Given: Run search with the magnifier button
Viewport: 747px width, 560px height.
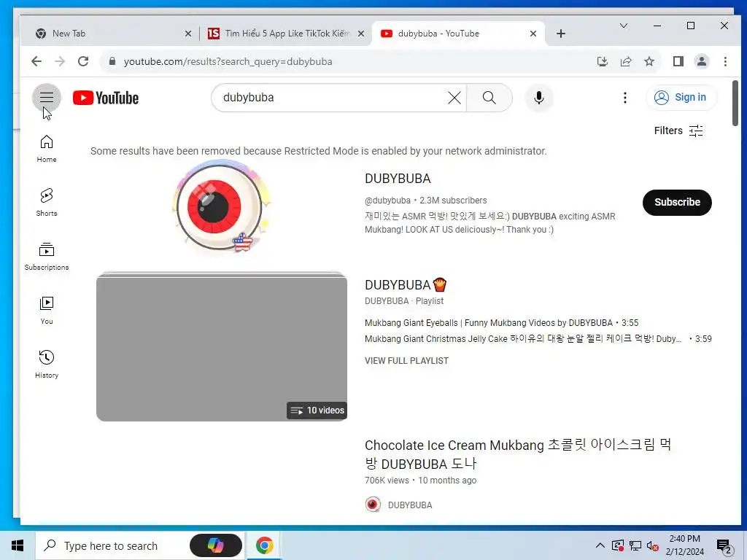Looking at the screenshot, I should point(489,98).
